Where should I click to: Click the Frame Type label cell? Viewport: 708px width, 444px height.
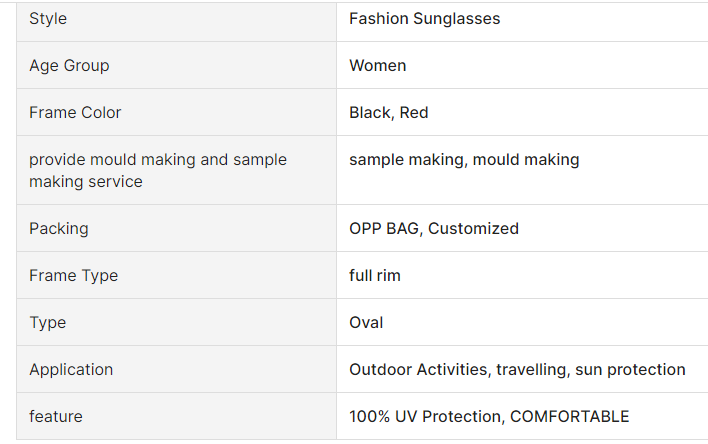[x=73, y=276]
